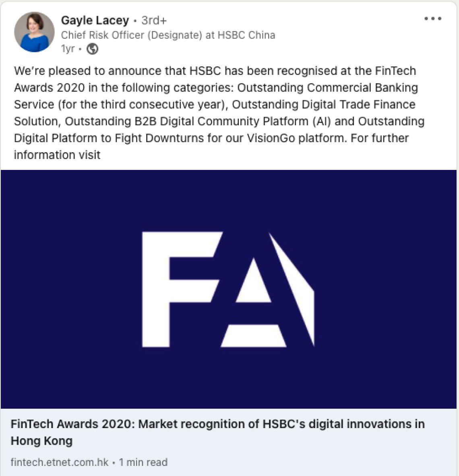The width and height of the screenshot is (459, 476).
Task: Click 'Hong Kong' in the article title
Action: (41, 441)
